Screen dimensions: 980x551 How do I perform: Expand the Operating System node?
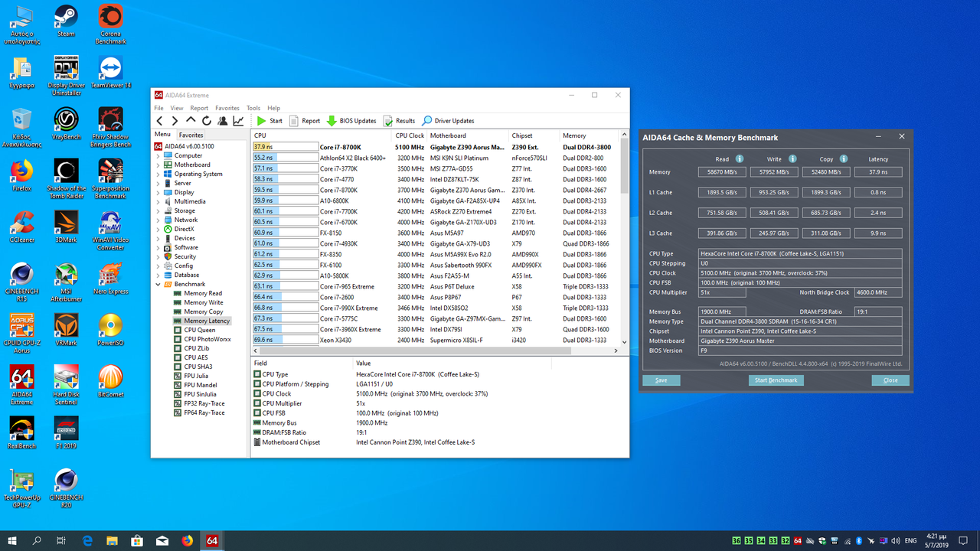pos(158,174)
